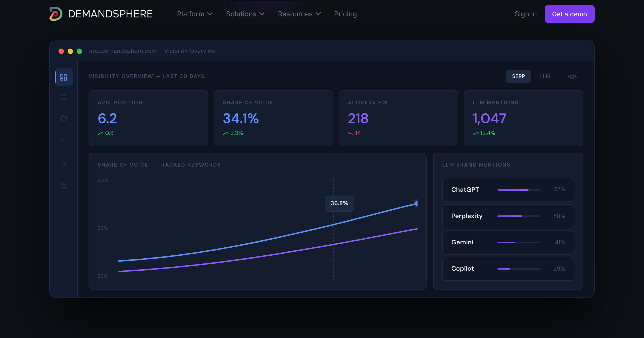Screen dimensions: 644x338
Task: Switch to the Logs tab
Action: [571, 76]
